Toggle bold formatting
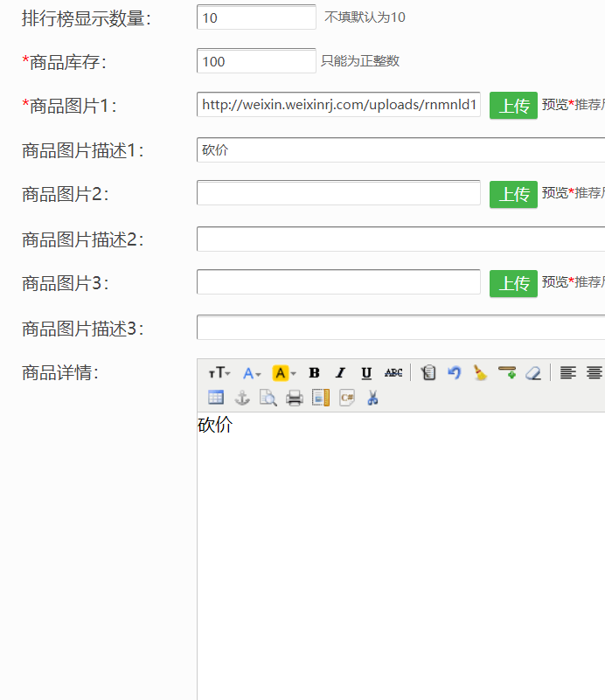 [315, 372]
